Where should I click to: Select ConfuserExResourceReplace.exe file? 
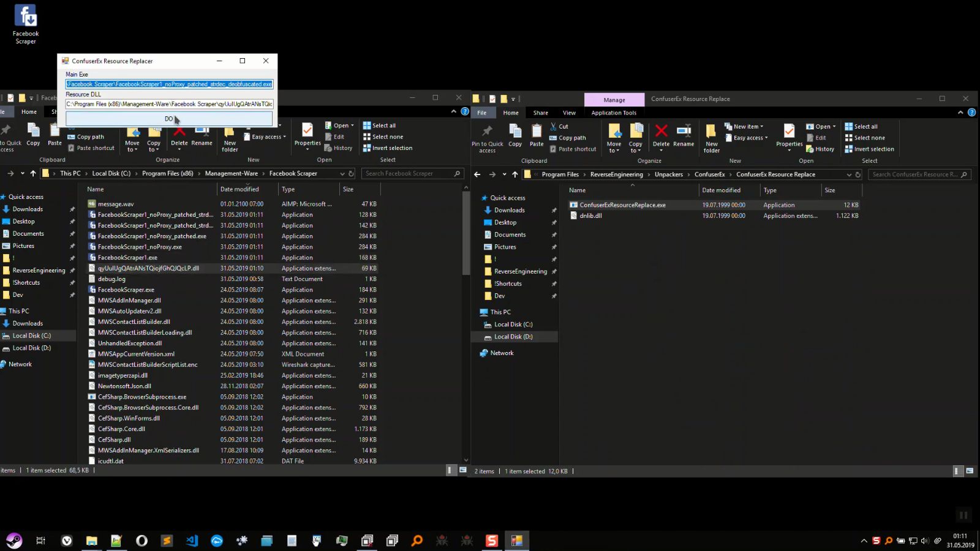622,205
